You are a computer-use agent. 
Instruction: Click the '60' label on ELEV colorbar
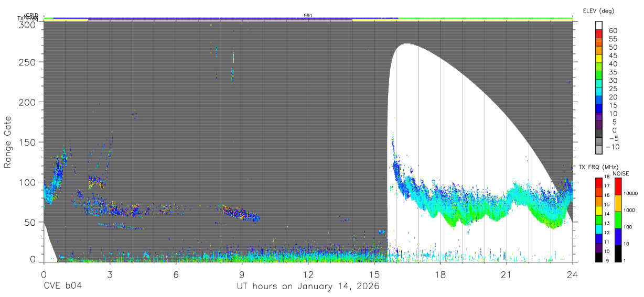pos(613,30)
